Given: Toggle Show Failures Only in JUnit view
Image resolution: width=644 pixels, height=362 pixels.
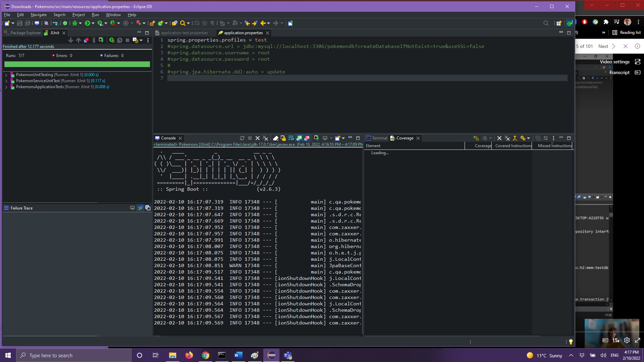Looking at the screenshot, I should point(86,40).
